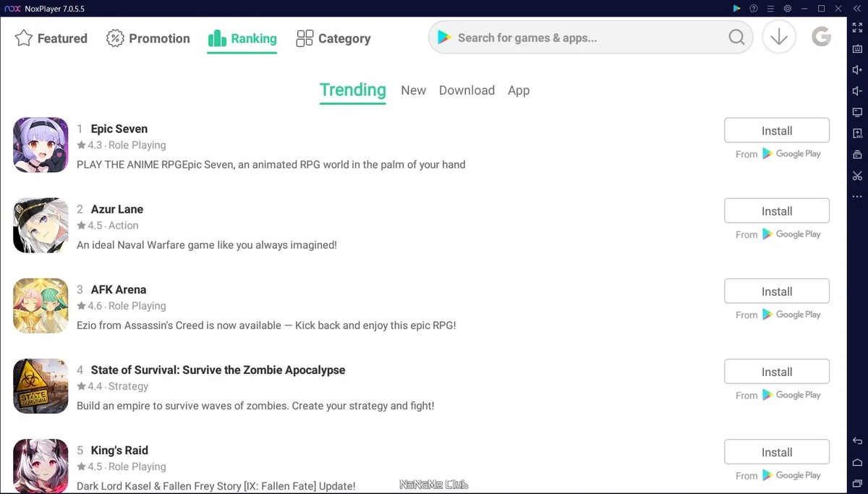Focus the search for games & apps field
This screenshot has width=868, height=494.
click(x=590, y=38)
